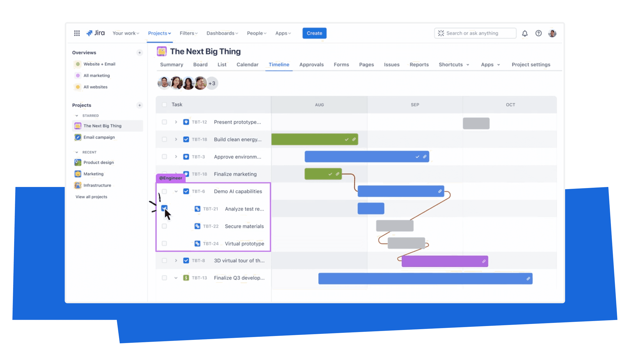Open the Product design project link

(99, 162)
